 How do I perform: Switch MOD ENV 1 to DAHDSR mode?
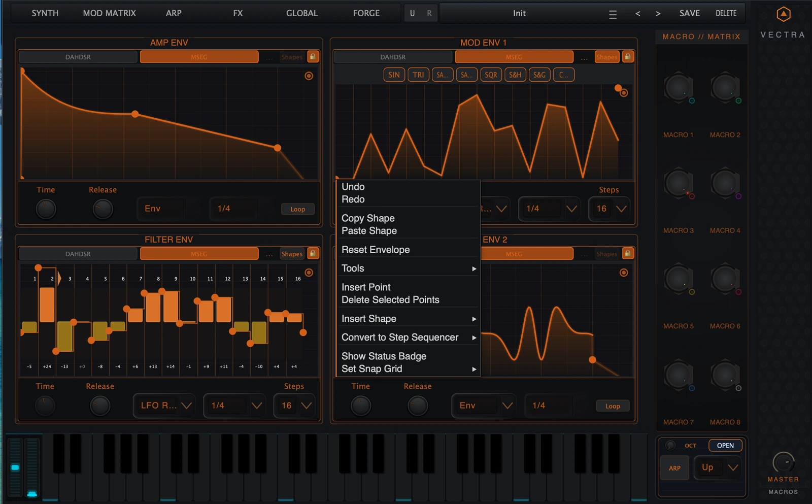pos(393,57)
